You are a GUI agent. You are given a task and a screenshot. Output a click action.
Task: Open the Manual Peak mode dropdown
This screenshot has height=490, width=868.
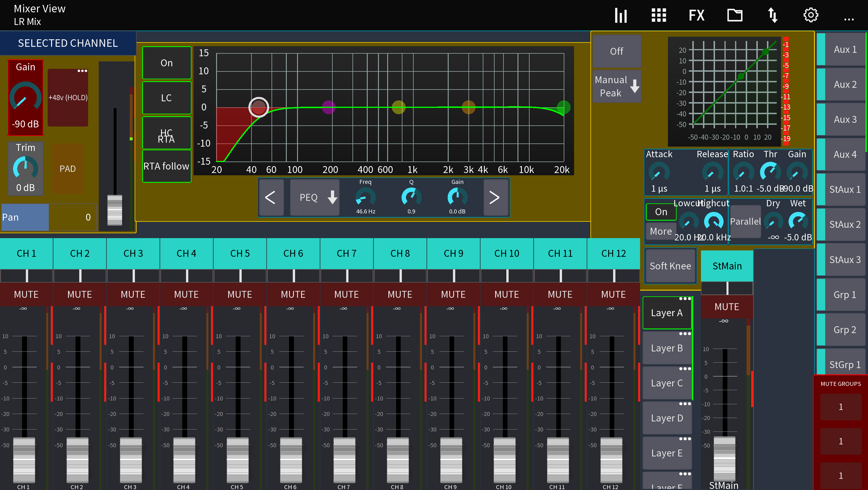click(616, 86)
